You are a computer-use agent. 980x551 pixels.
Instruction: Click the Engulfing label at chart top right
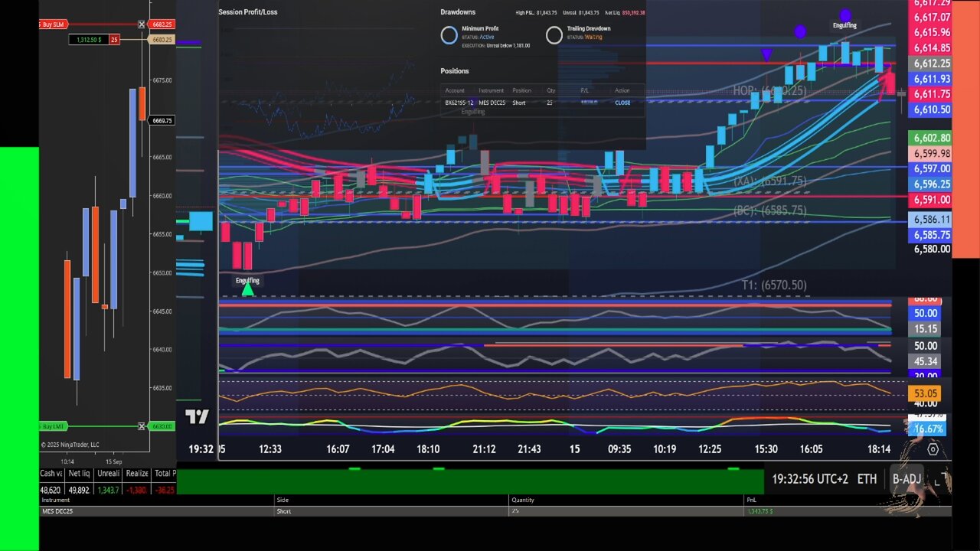point(844,25)
